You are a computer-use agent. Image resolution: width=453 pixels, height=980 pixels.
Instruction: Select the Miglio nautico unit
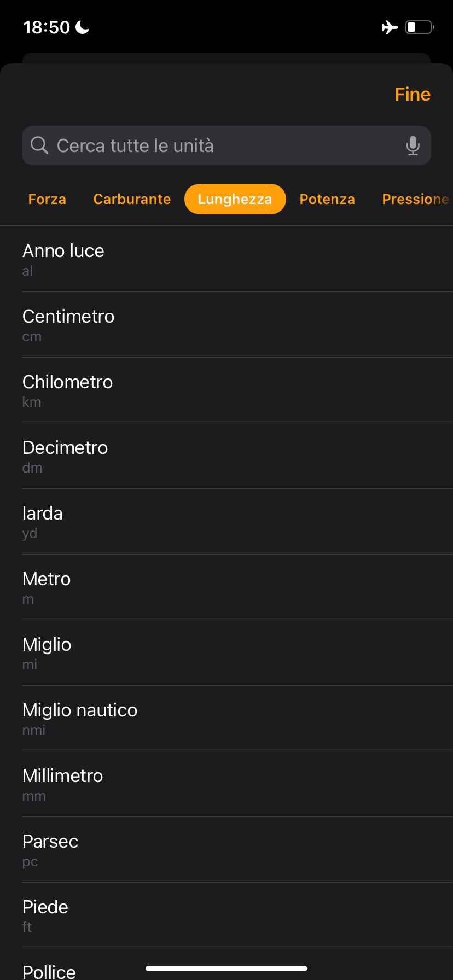pos(226,719)
